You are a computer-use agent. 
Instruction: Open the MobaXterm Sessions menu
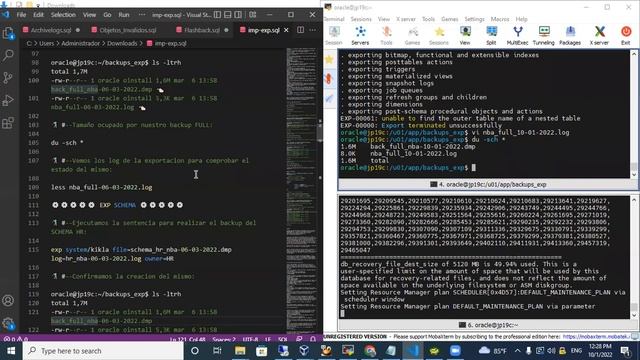361,19
